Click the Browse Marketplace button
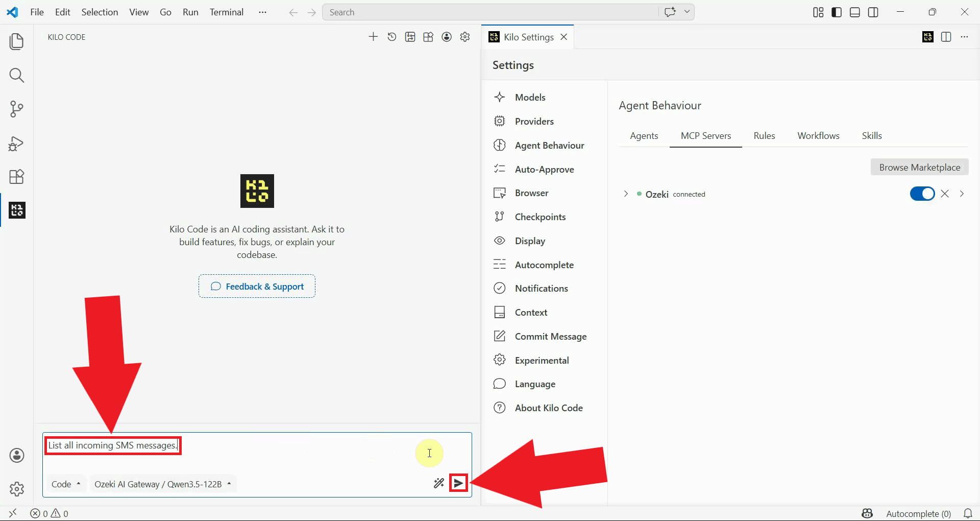980x521 pixels. tap(919, 167)
